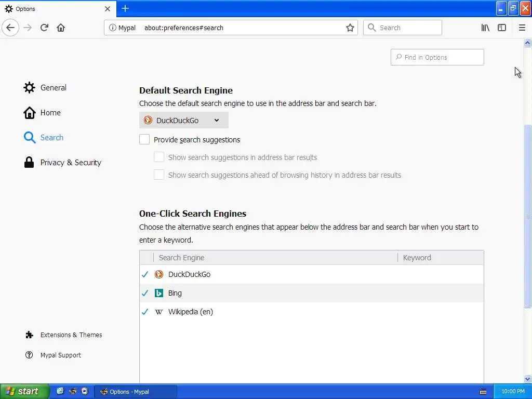
Task: Go back with the back arrow button
Action: pyautogui.click(x=10, y=28)
